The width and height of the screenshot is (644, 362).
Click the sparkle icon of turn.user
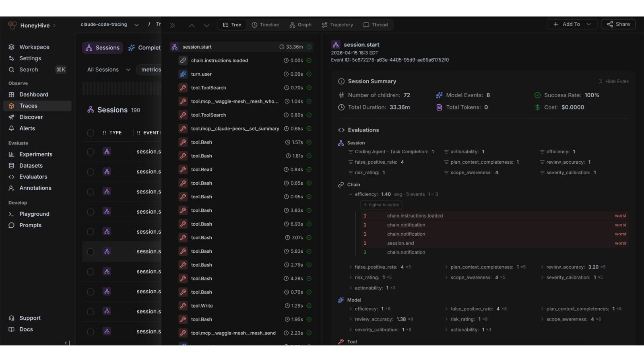tap(183, 74)
